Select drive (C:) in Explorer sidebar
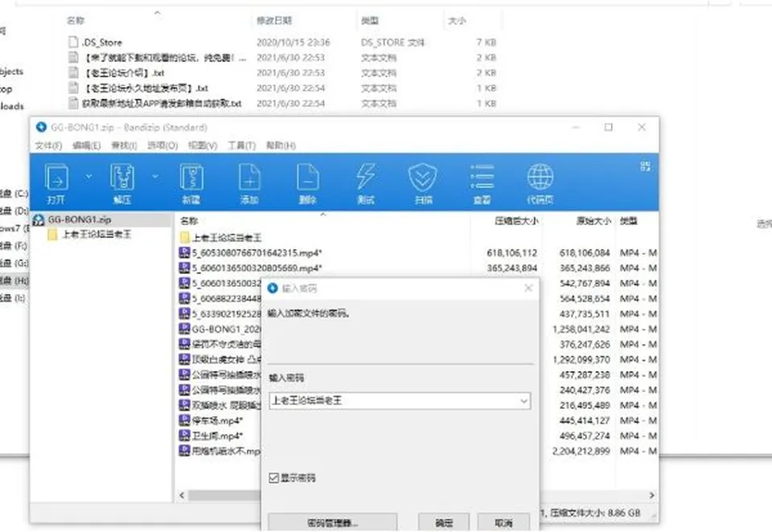 click(x=14, y=194)
